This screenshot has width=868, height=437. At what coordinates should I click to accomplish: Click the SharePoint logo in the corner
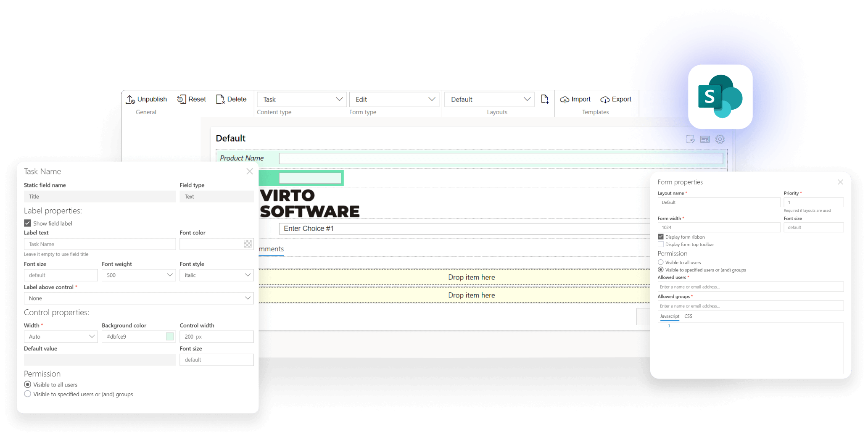[720, 96]
